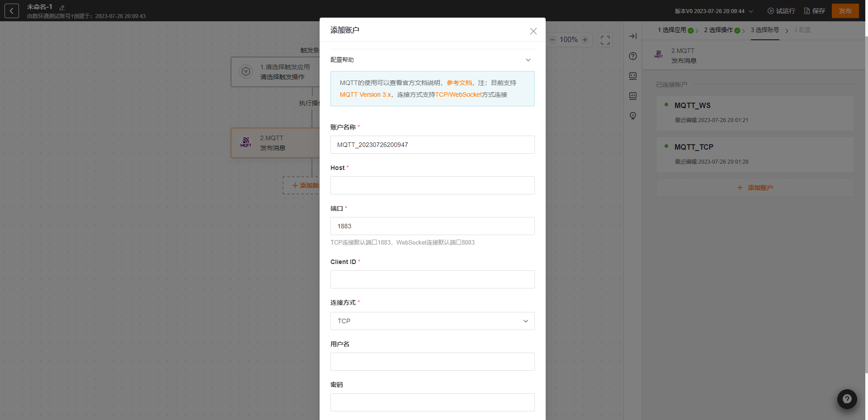868x420 pixels.
Task: Click the 试运行 play icon
Action: [x=770, y=11]
